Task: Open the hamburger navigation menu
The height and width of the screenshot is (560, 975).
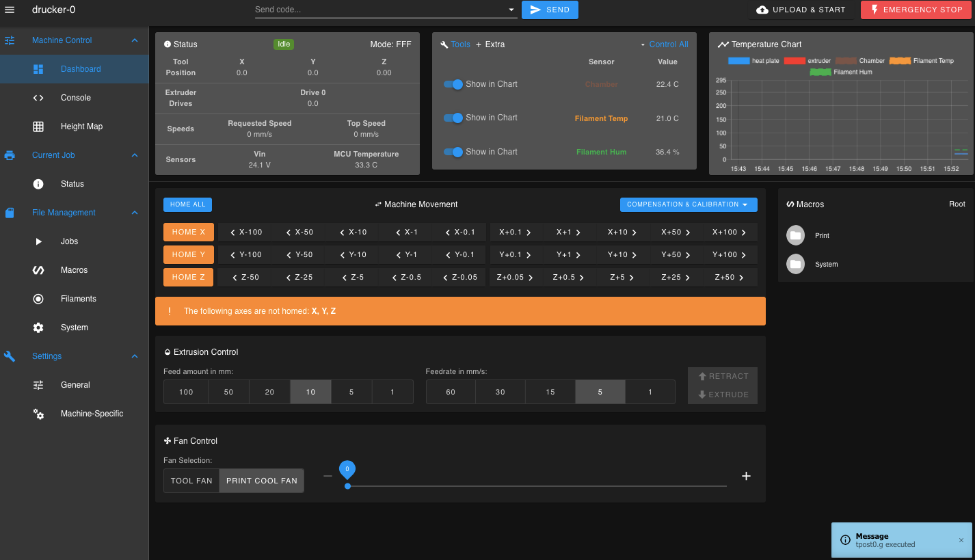Action: 10,10
